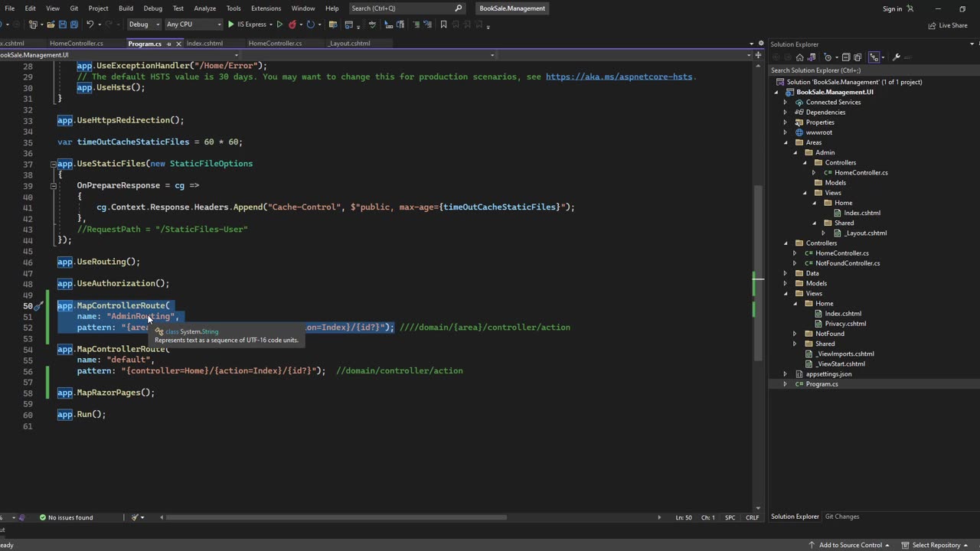The image size is (980, 551).
Task: Click Solution Explorer Home icon
Action: 799,57
